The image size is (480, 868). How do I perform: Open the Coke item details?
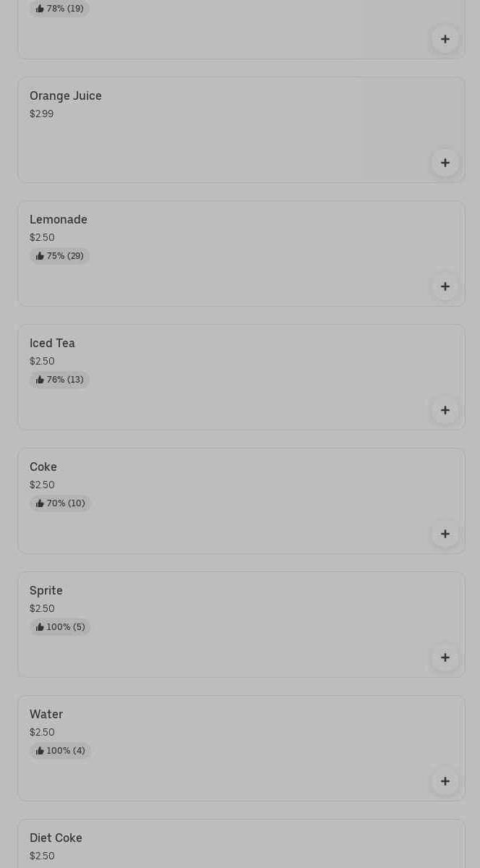coord(43,467)
